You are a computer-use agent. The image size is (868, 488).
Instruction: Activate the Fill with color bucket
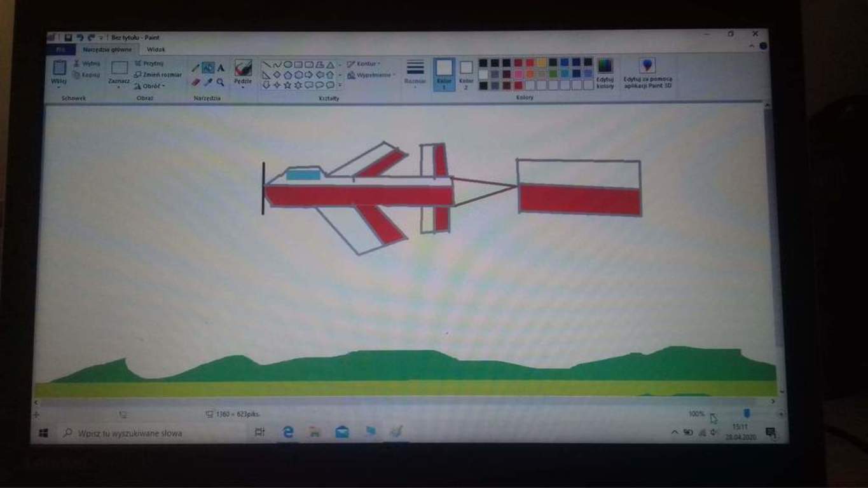coord(208,68)
